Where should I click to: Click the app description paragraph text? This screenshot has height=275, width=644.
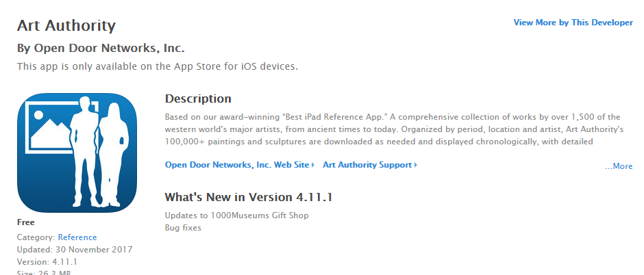point(395,129)
